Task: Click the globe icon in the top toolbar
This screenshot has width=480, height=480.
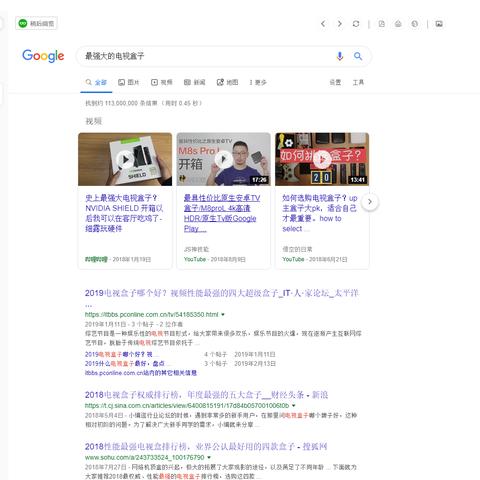Action: 415,24
